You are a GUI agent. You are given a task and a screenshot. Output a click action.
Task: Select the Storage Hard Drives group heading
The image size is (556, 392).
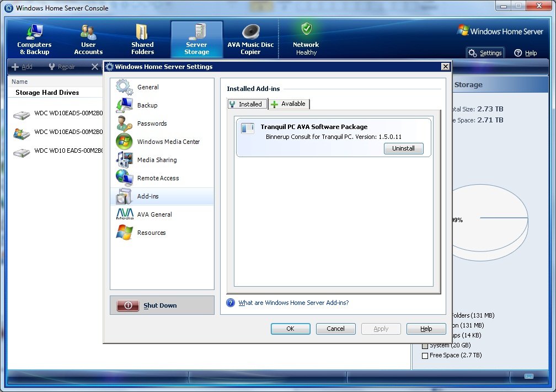tap(47, 93)
